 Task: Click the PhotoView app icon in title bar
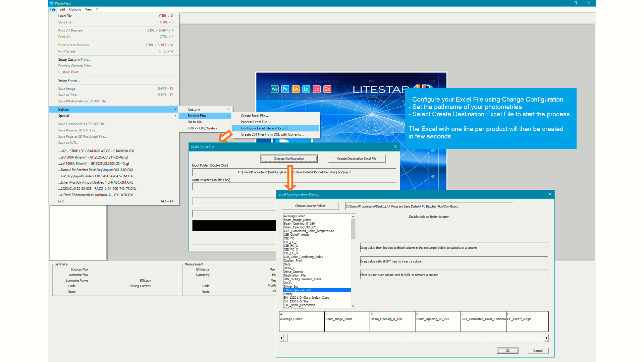(x=51, y=3)
